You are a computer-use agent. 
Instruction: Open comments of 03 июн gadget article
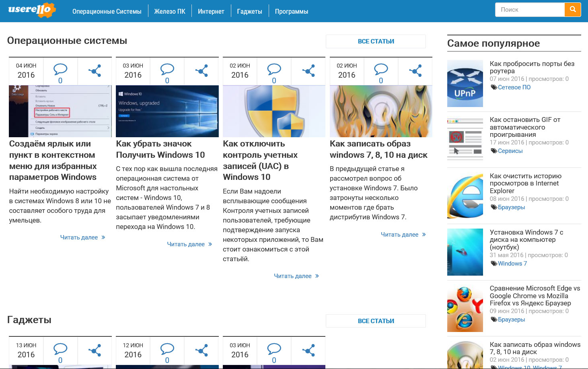274,353
